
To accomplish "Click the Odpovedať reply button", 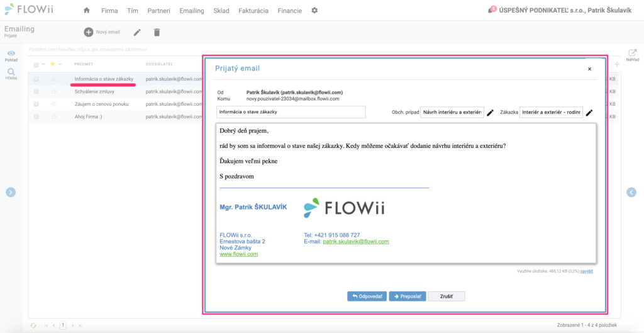I will pos(367,296).
